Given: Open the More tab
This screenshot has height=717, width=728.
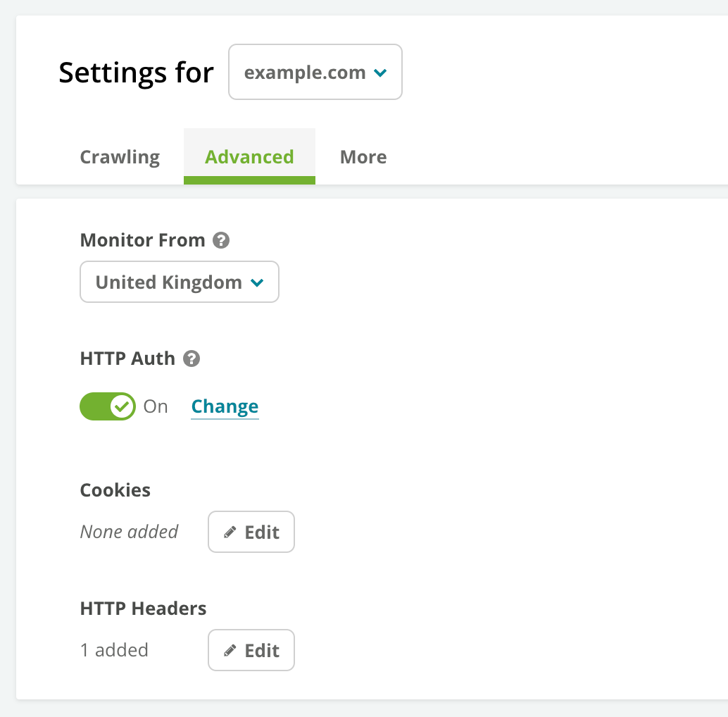Looking at the screenshot, I should (x=363, y=157).
